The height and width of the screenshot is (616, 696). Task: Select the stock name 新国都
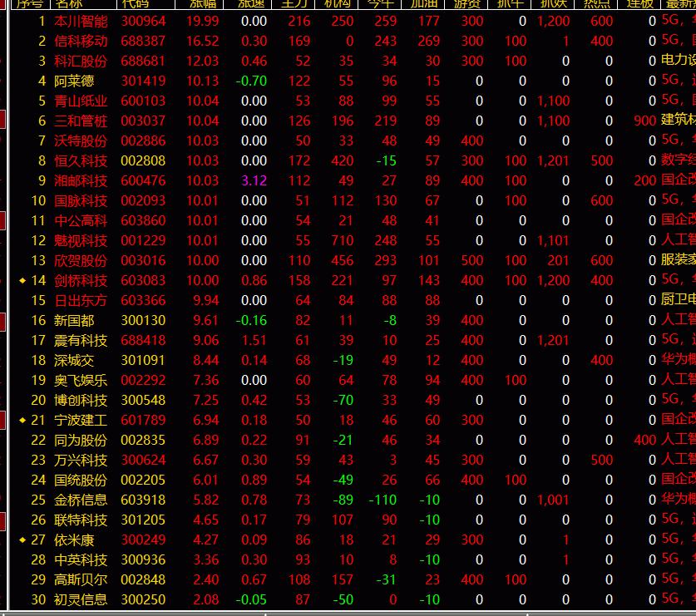coord(74,320)
